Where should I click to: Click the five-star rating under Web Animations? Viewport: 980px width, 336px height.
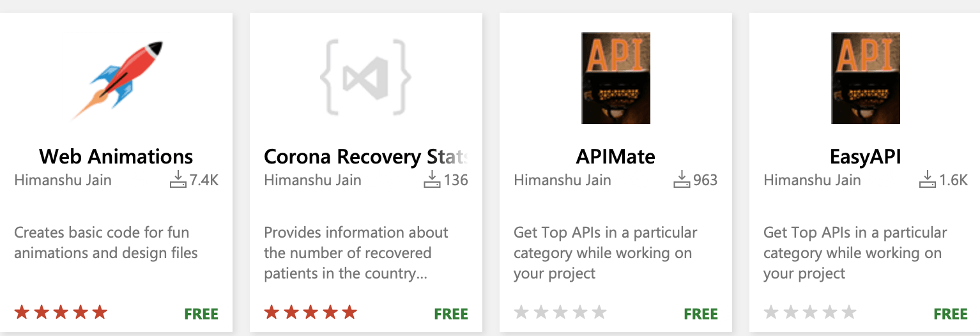61,313
